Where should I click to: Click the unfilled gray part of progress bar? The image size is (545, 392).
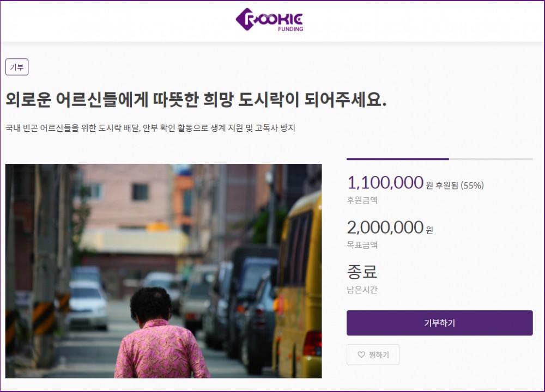[x=491, y=159]
